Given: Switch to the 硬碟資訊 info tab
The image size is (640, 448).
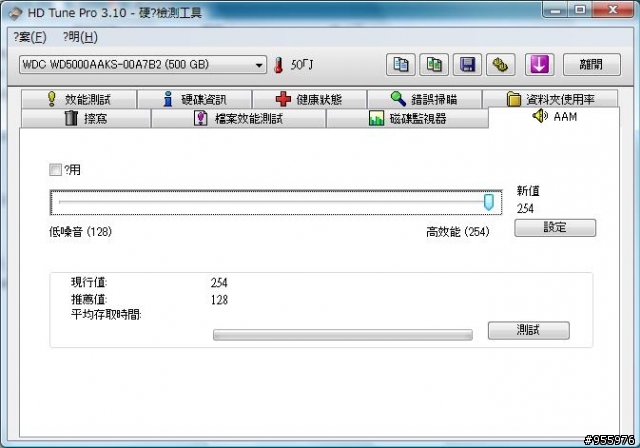Looking at the screenshot, I should pyautogui.click(x=195, y=99).
